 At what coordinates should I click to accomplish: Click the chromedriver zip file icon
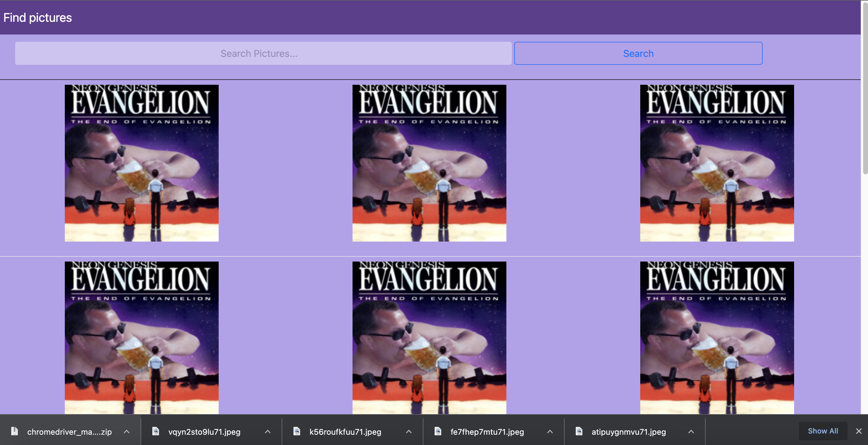[15, 431]
